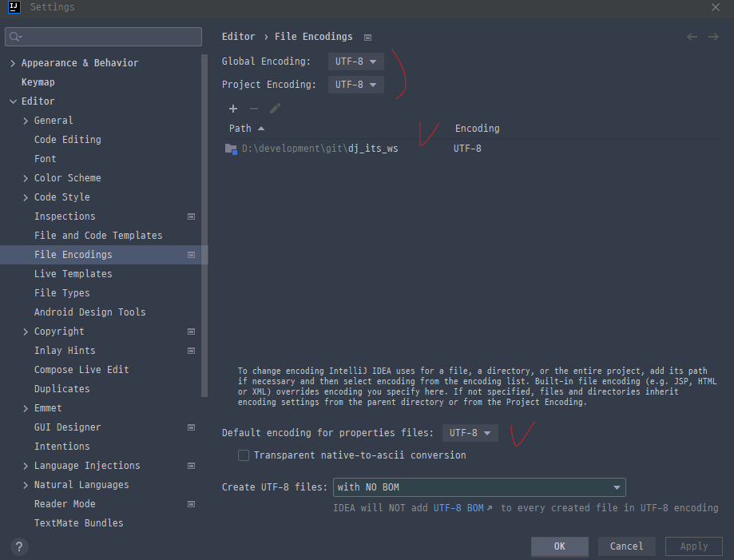This screenshot has height=560, width=734.
Task: Click the project-level icon beside File Encodings breadcrumb
Action: [x=368, y=38]
